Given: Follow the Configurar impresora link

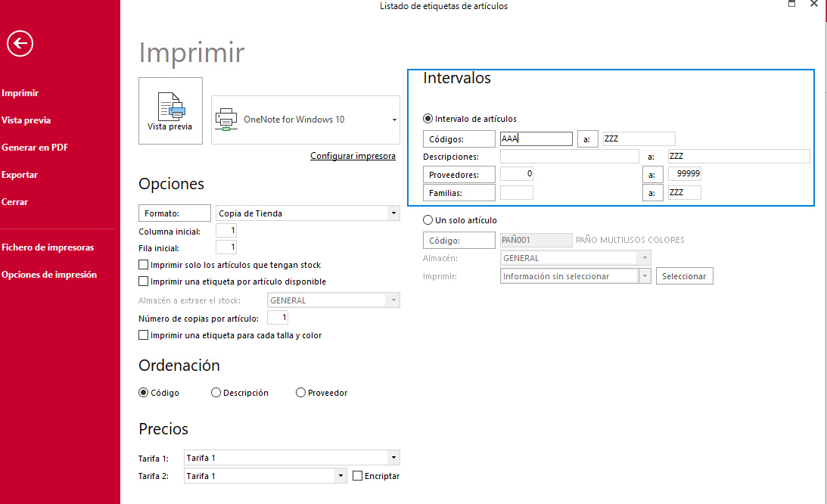Looking at the screenshot, I should (x=353, y=156).
